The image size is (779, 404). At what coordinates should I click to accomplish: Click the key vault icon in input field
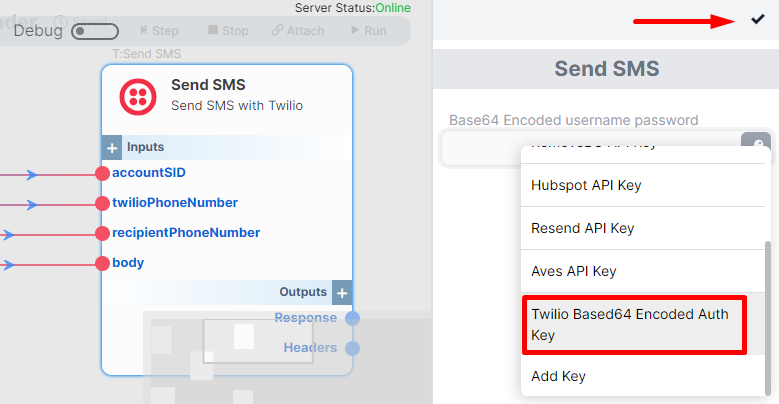click(756, 140)
